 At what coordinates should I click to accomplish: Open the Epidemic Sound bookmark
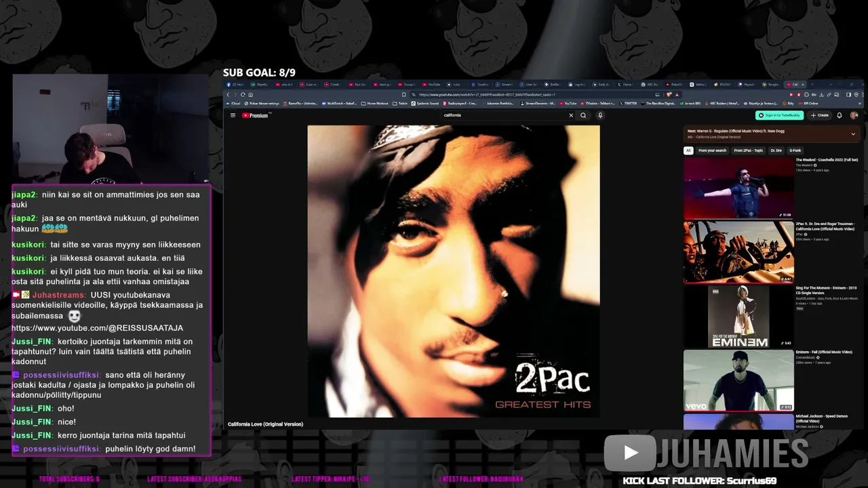(x=425, y=104)
